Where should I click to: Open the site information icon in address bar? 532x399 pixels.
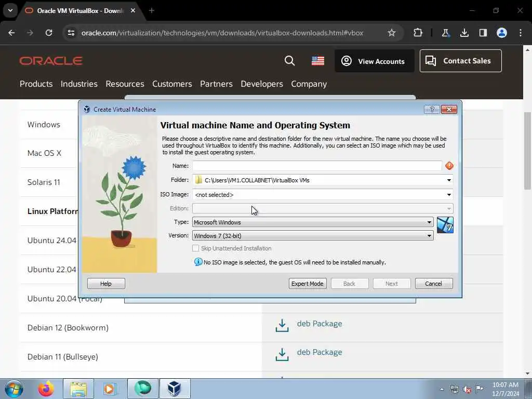point(71,33)
